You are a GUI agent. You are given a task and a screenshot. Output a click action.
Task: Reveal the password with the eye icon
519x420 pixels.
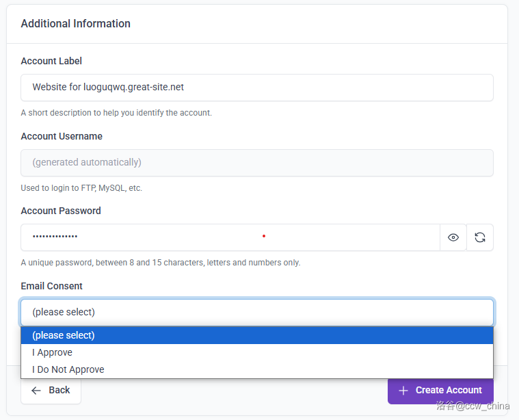pos(453,237)
